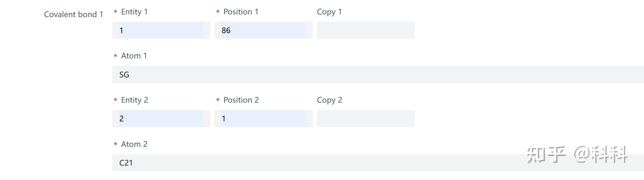Focus the Position 1 field containing 86

[x=263, y=30]
